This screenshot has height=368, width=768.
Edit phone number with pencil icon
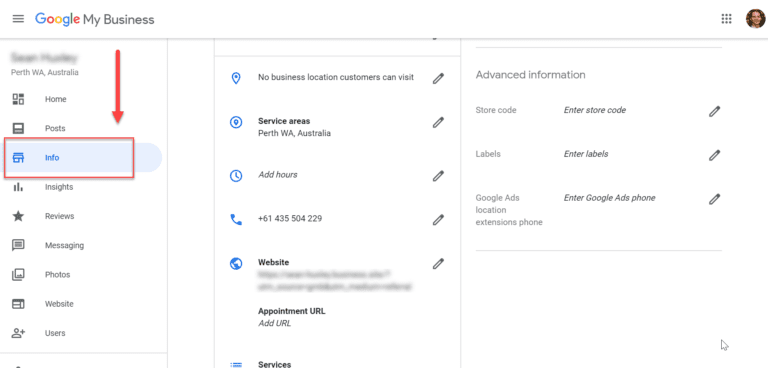click(x=438, y=220)
